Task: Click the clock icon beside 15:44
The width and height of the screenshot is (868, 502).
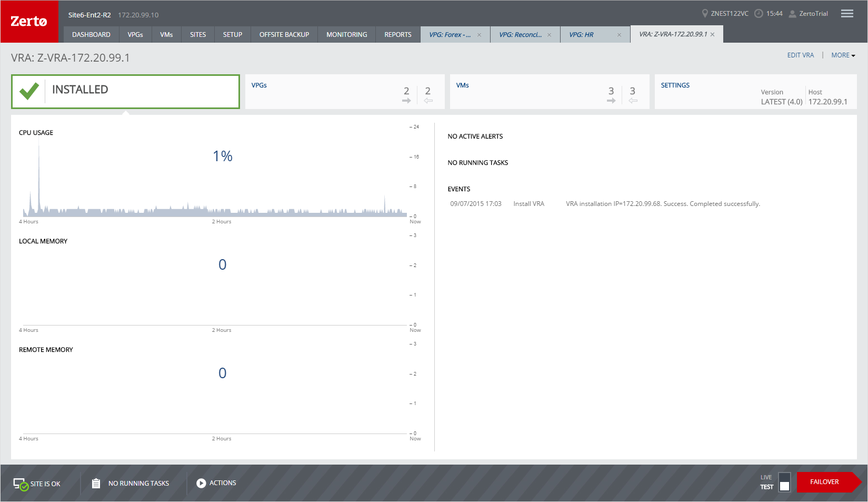Action: tap(759, 14)
